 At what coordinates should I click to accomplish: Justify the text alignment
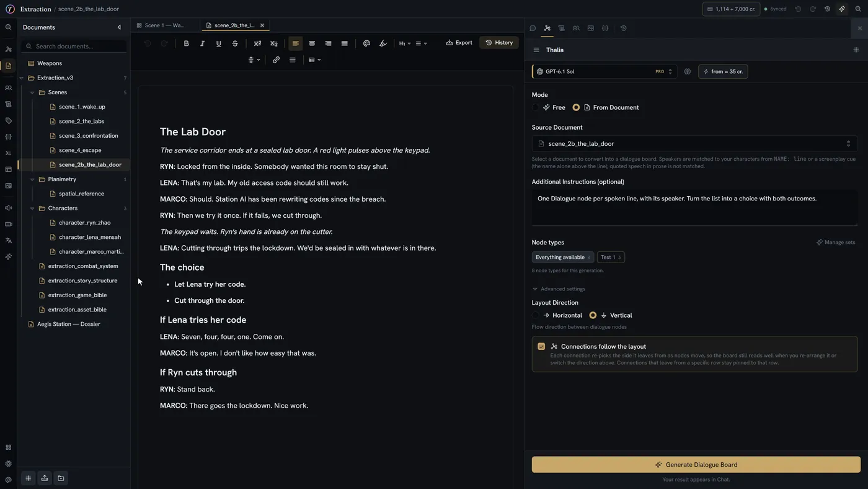345,43
